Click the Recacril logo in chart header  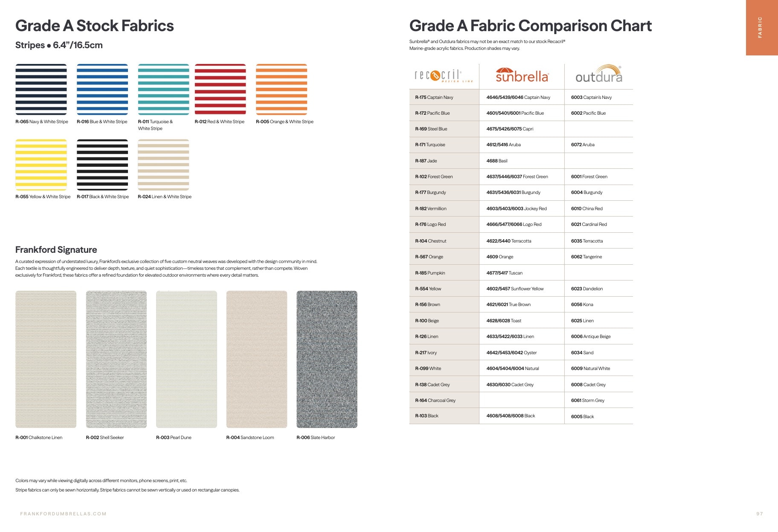click(444, 76)
